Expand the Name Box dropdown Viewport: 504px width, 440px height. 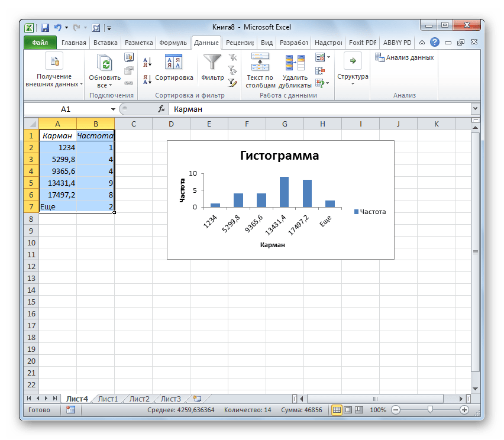[x=114, y=109]
